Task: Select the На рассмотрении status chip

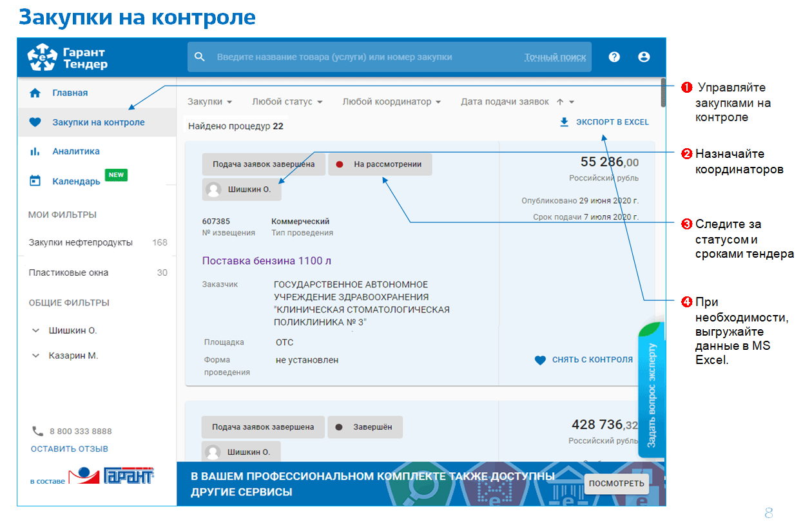Action: click(380, 164)
